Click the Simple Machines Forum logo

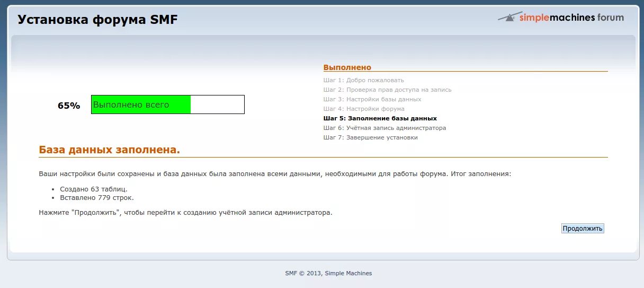[x=561, y=17]
